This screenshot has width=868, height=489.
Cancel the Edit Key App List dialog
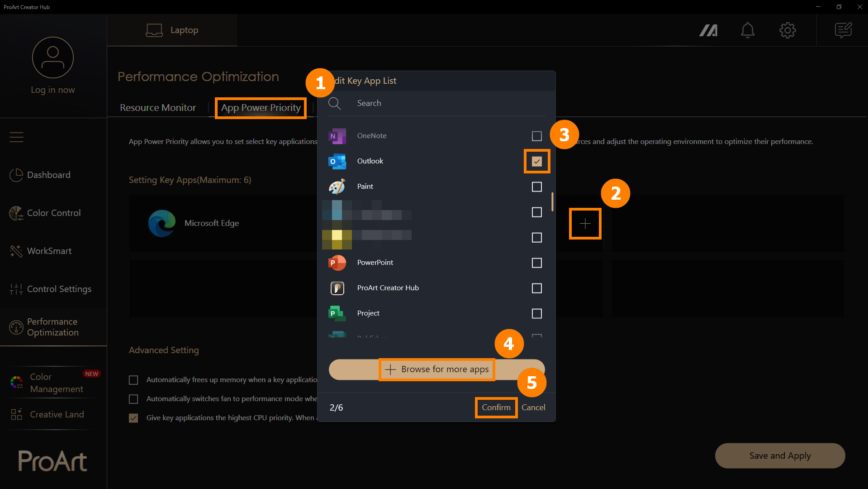coord(533,407)
